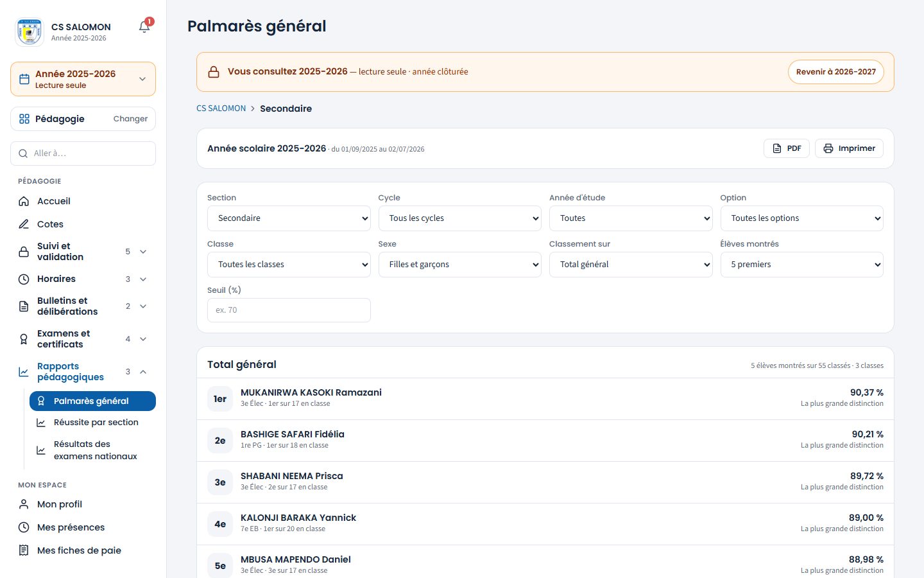Viewport: 924px width, 578px height.
Task: Click the Mes présences clock icon
Action: tap(24, 527)
